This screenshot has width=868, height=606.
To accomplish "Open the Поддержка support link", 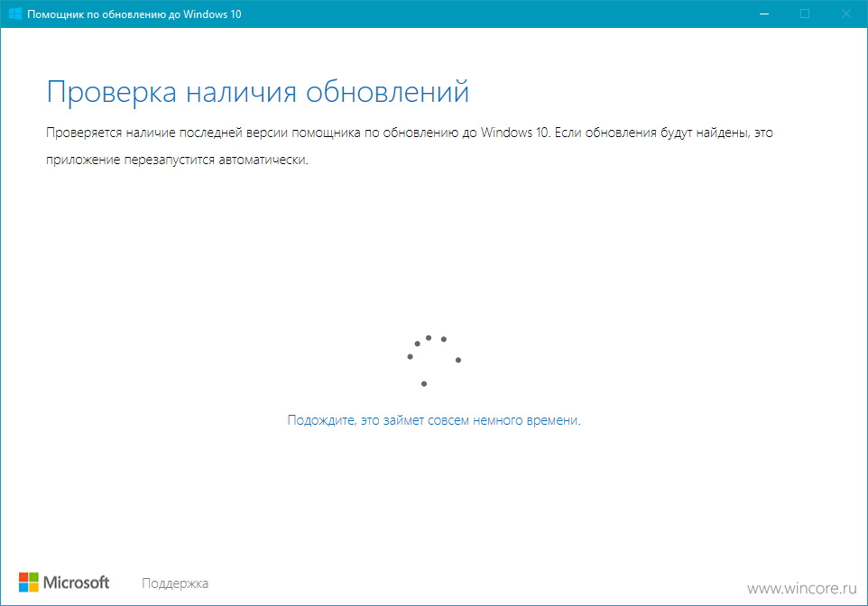I will tap(175, 583).
